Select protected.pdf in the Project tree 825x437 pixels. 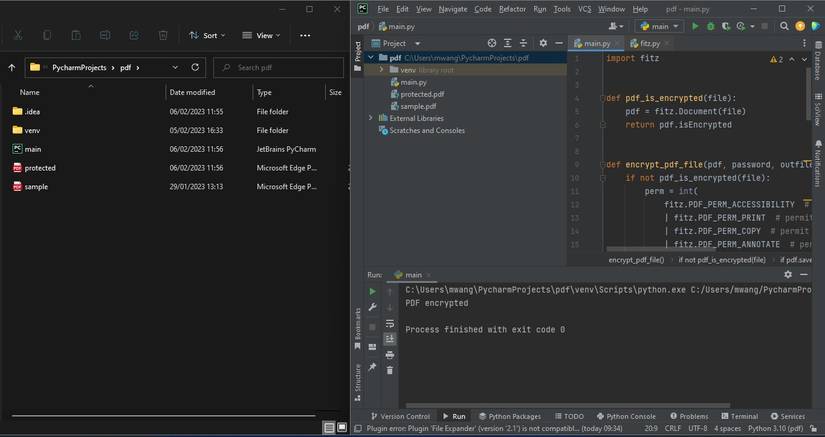pyautogui.click(x=417, y=94)
